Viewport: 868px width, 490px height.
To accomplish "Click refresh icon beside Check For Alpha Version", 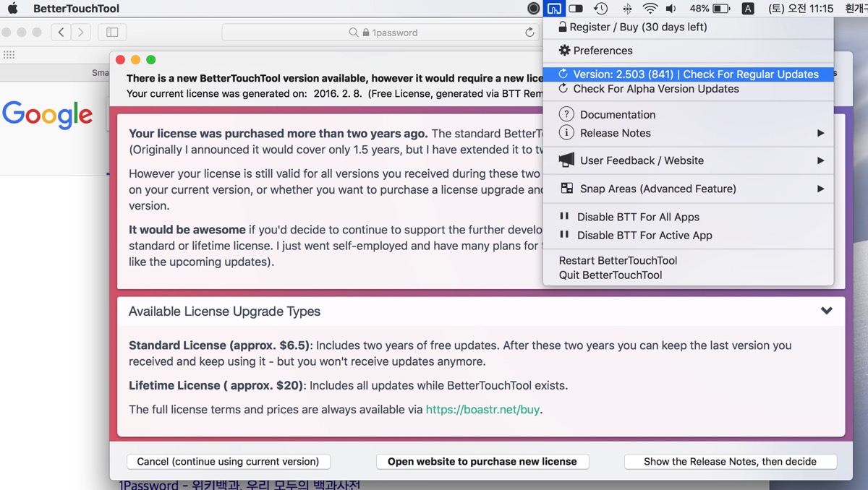I will coord(564,89).
